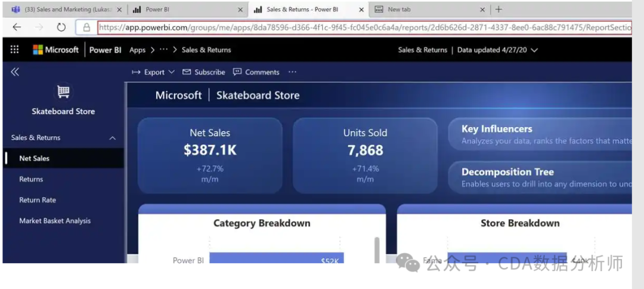The width and height of the screenshot is (644, 289).
Task: Click the Power BI $52K bar
Action: (x=277, y=258)
